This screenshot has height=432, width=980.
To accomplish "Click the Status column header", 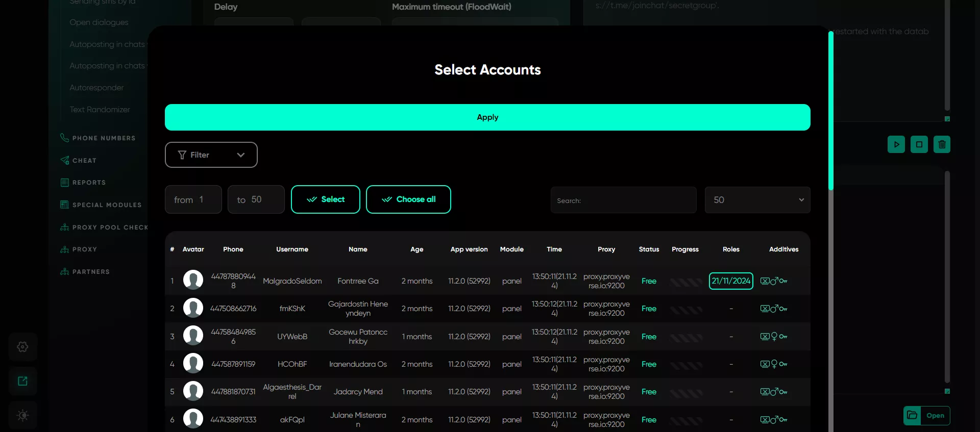I will (x=649, y=249).
